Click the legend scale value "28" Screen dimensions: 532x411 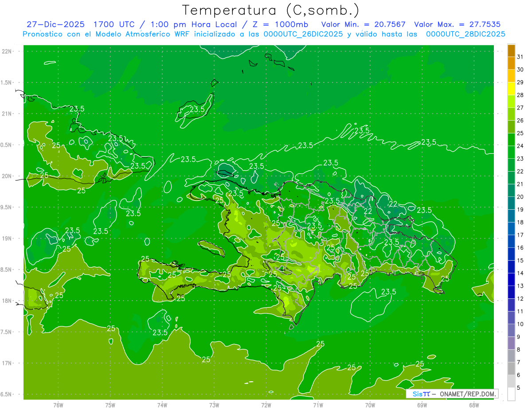coord(520,95)
